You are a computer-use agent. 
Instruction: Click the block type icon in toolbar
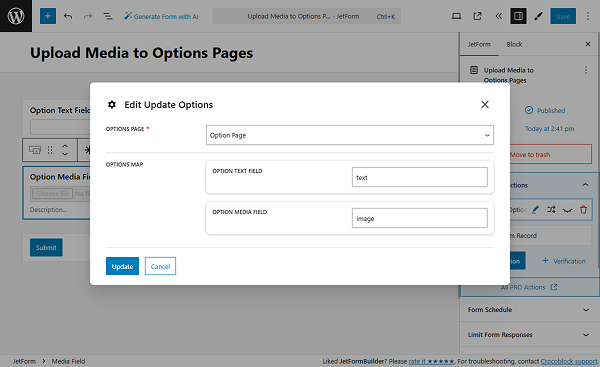tap(35, 150)
